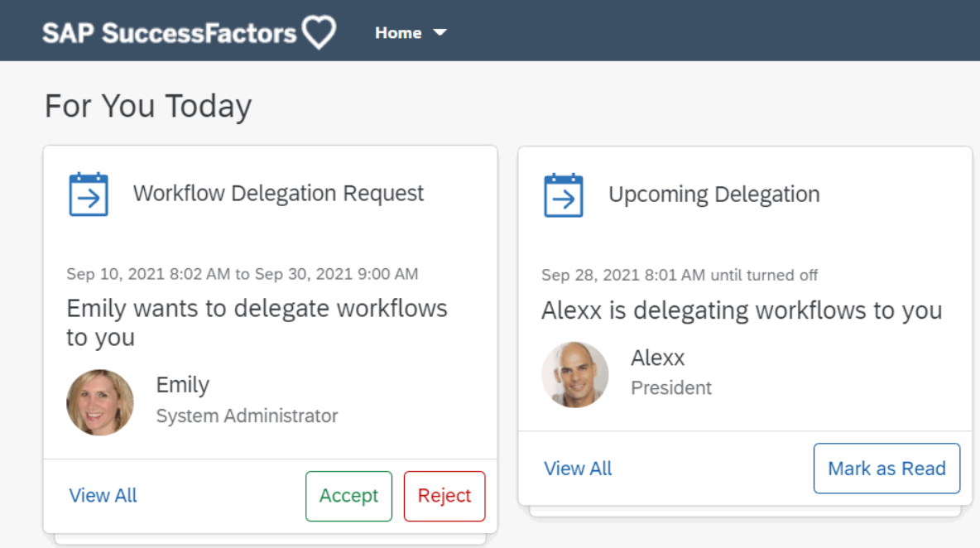980x548 pixels.
Task: Click the Upcoming Delegation card title
Action: 713,194
